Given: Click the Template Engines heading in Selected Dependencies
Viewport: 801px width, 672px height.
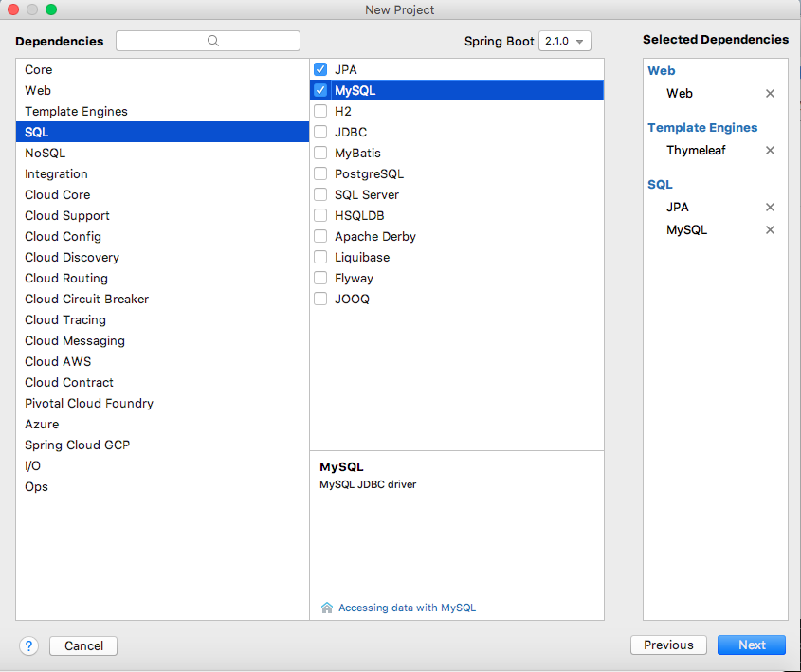Looking at the screenshot, I should click(702, 128).
